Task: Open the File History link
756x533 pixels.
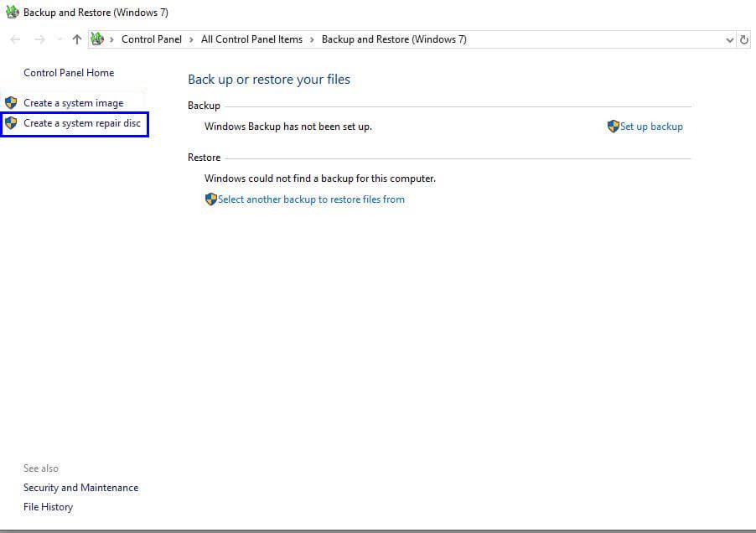Action: 49,507
